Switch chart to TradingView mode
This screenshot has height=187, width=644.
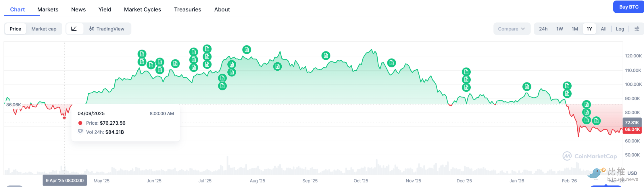(107, 29)
